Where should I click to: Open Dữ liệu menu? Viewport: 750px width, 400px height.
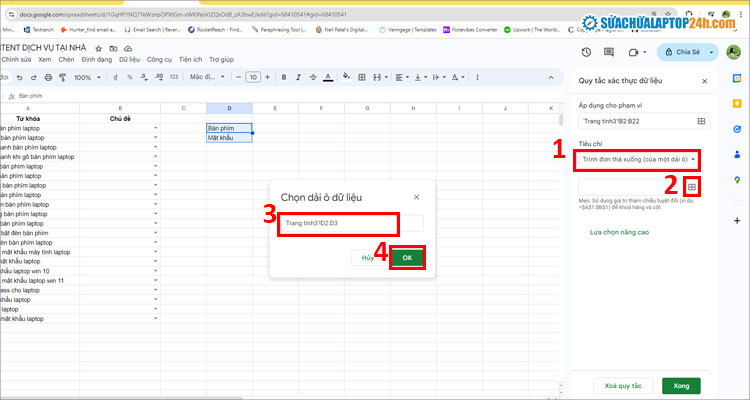[x=129, y=59]
